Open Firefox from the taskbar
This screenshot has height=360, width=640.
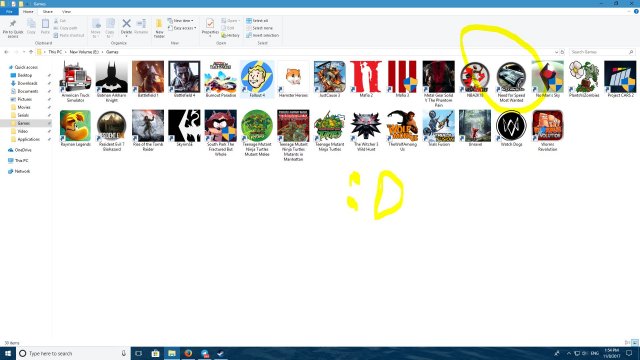[x=188, y=353]
